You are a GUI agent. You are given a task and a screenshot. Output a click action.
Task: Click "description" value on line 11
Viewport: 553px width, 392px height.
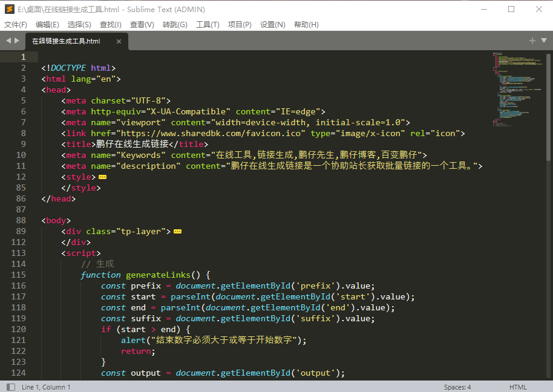[148, 166]
